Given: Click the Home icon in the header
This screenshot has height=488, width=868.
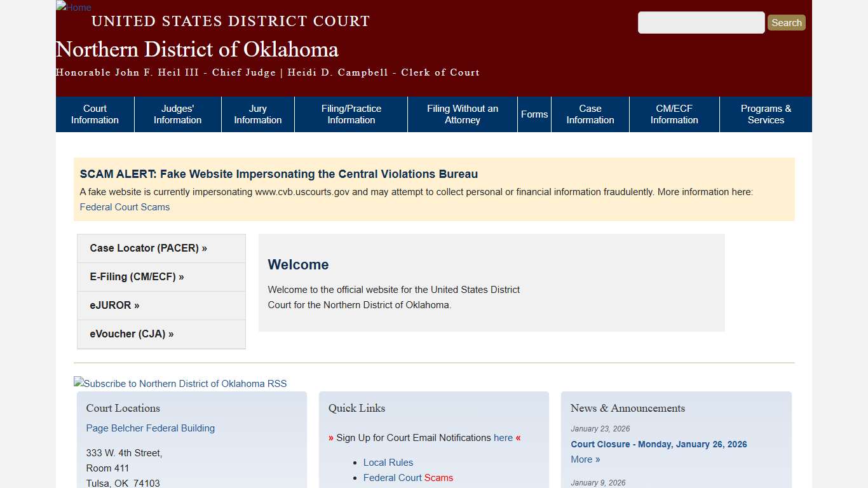Looking at the screenshot, I should (73, 8).
